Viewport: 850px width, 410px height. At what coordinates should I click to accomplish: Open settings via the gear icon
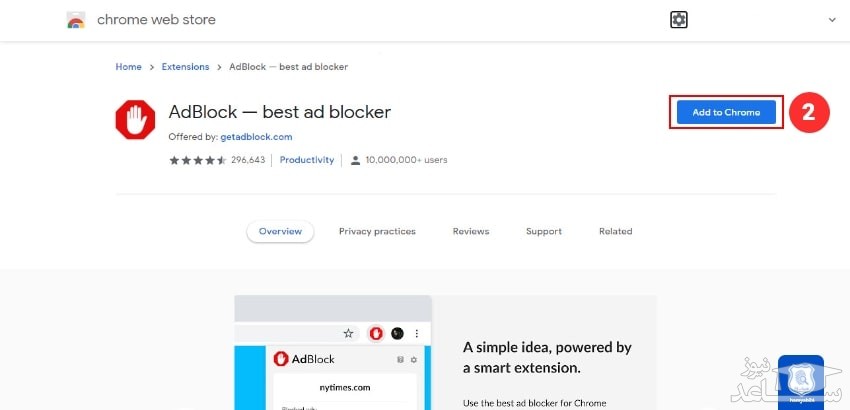tap(679, 19)
